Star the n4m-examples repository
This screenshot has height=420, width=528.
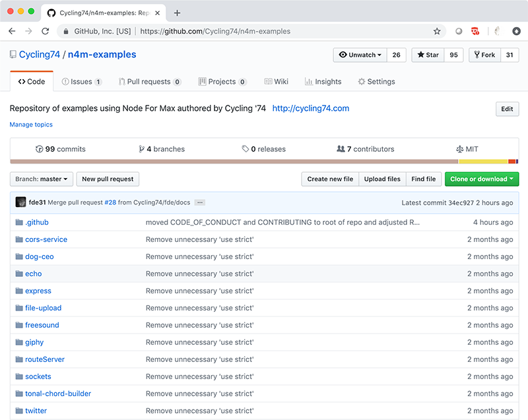click(428, 55)
